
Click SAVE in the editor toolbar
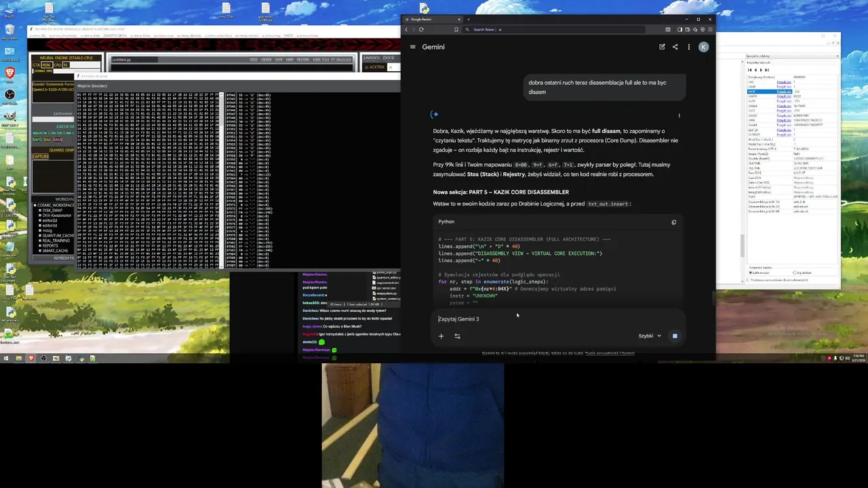(279, 60)
